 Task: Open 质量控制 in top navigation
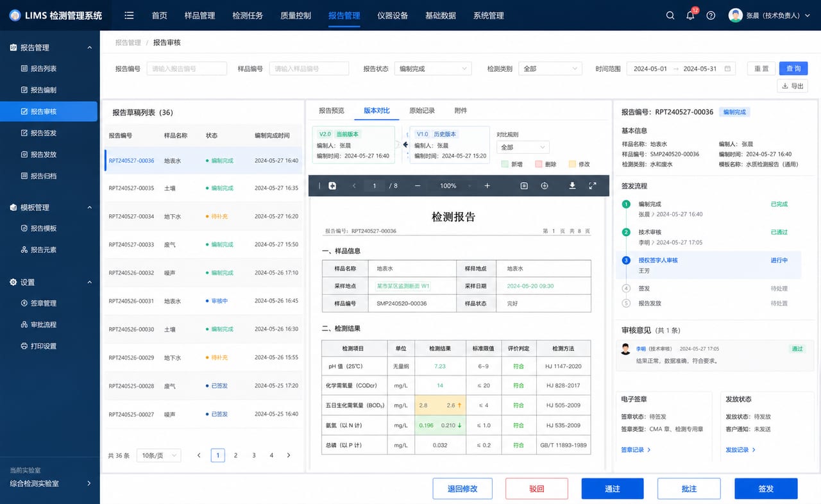click(296, 15)
